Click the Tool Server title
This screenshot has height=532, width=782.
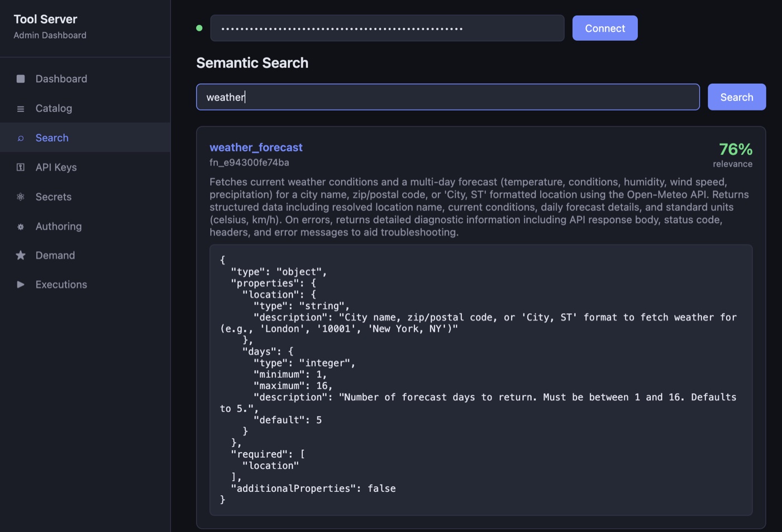point(45,19)
